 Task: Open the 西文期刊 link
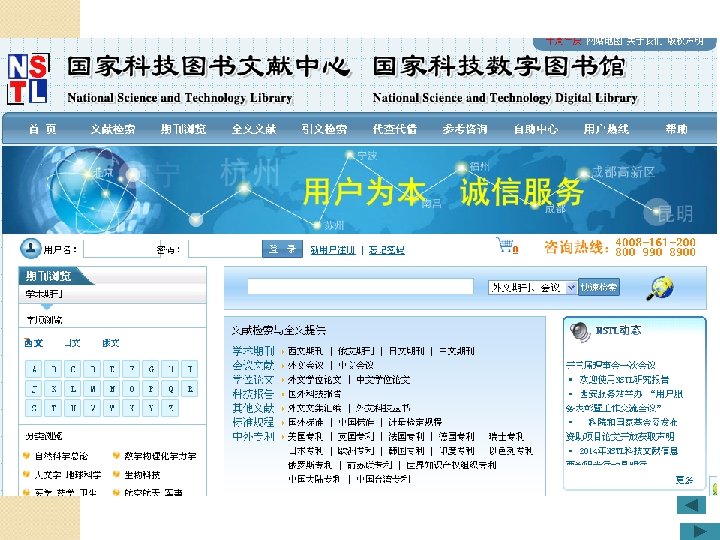click(x=305, y=351)
